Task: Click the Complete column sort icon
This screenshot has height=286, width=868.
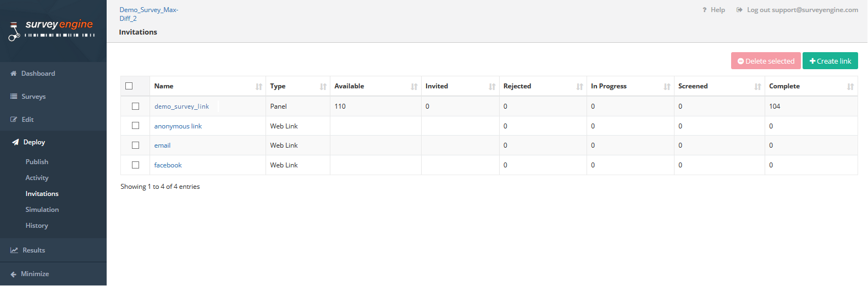Action: coord(850,87)
